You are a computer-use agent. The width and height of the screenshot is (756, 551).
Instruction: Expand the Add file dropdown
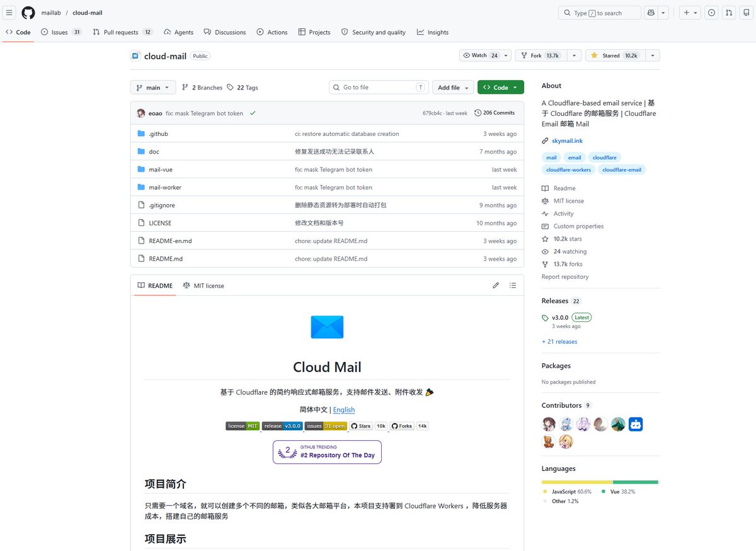click(x=452, y=88)
